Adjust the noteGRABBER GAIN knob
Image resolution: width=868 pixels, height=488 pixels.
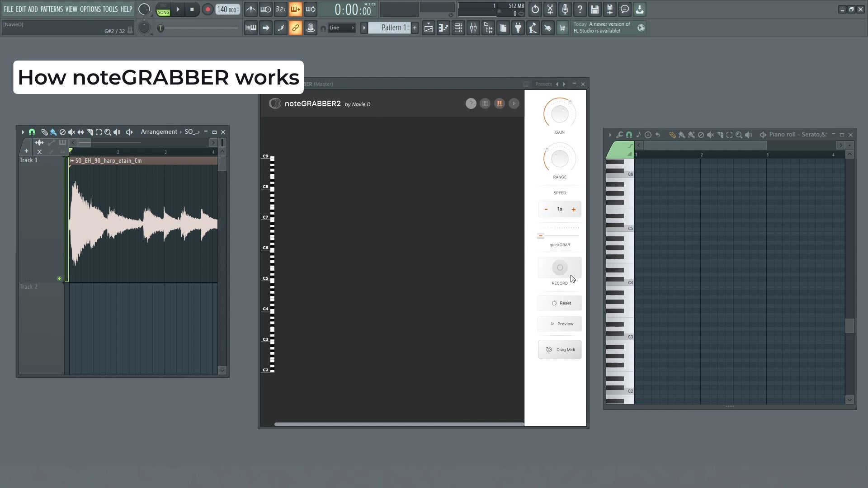click(x=560, y=113)
